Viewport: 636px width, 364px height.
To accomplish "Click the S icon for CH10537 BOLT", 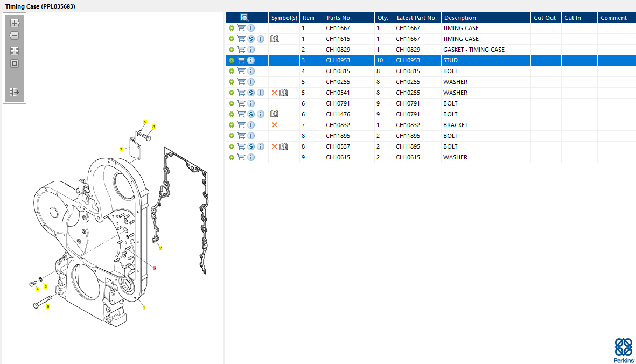I will click(251, 146).
